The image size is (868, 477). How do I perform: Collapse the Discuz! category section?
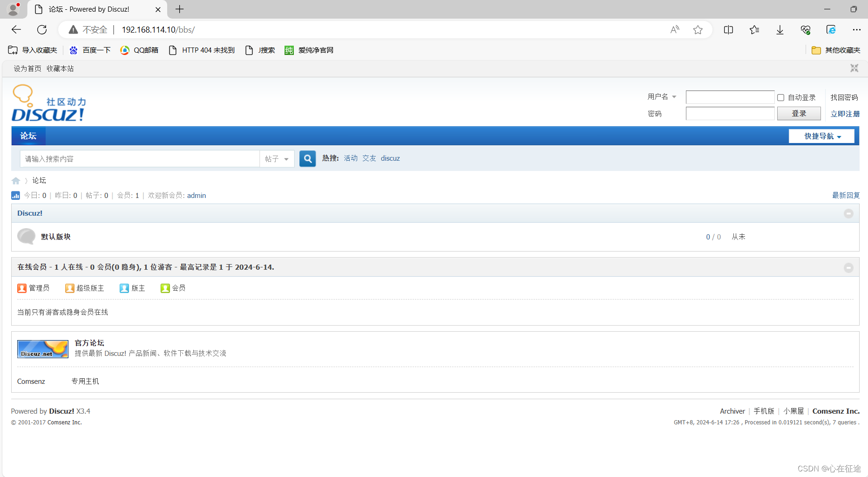point(848,213)
